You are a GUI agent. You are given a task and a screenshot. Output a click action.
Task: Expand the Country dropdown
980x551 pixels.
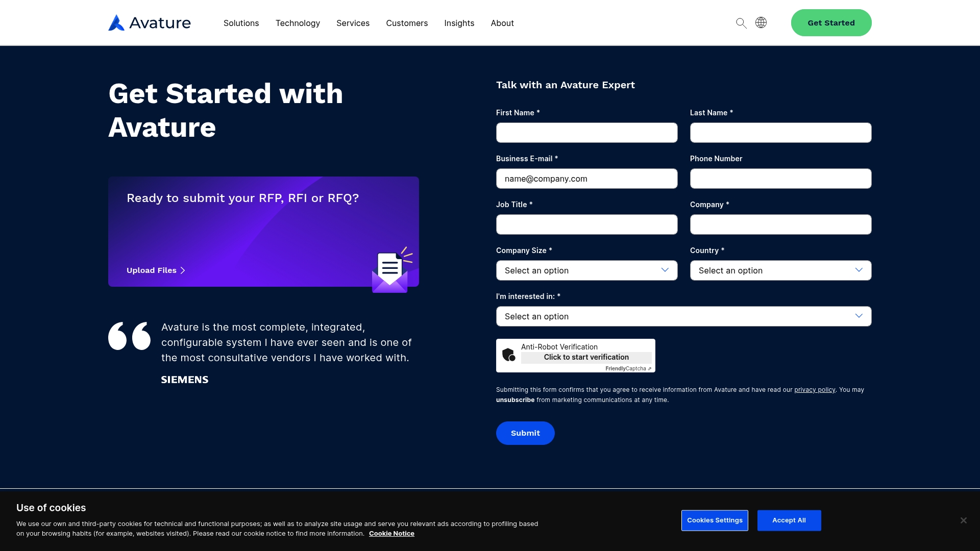(781, 270)
